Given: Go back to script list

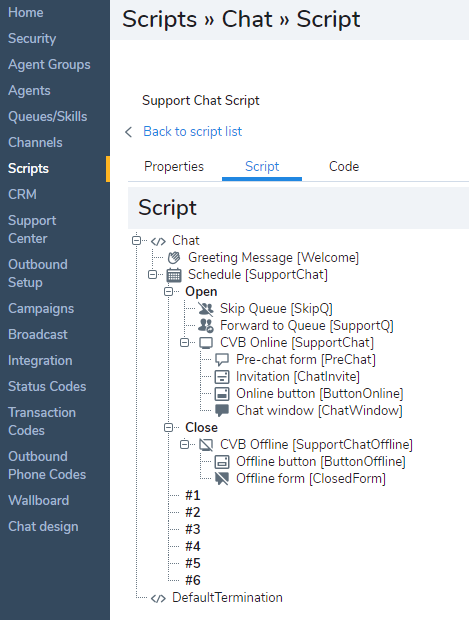Looking at the screenshot, I should tap(193, 131).
